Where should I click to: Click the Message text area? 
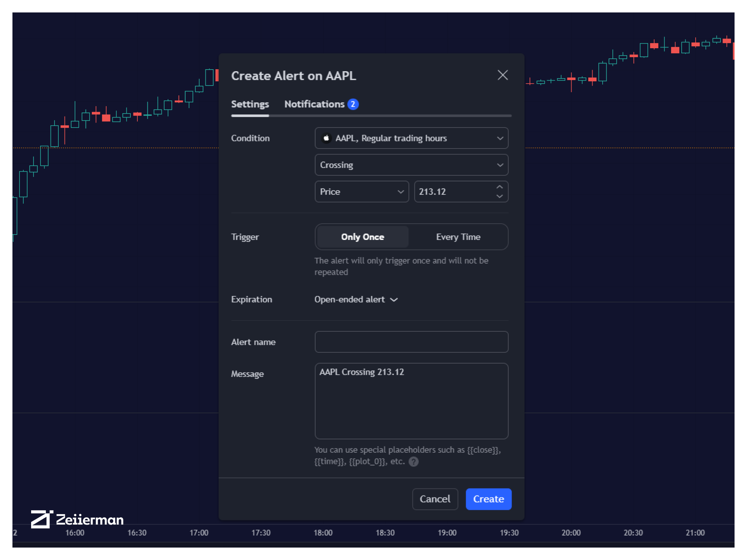(411, 401)
